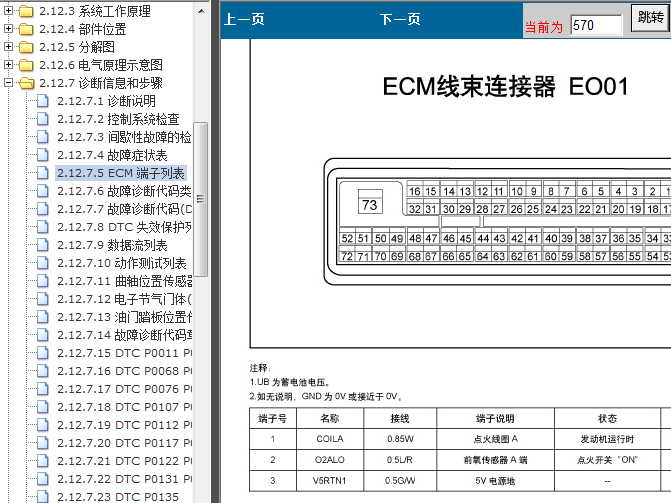Click page icon beside 2.12.7.3 间歇性故障

(42, 137)
